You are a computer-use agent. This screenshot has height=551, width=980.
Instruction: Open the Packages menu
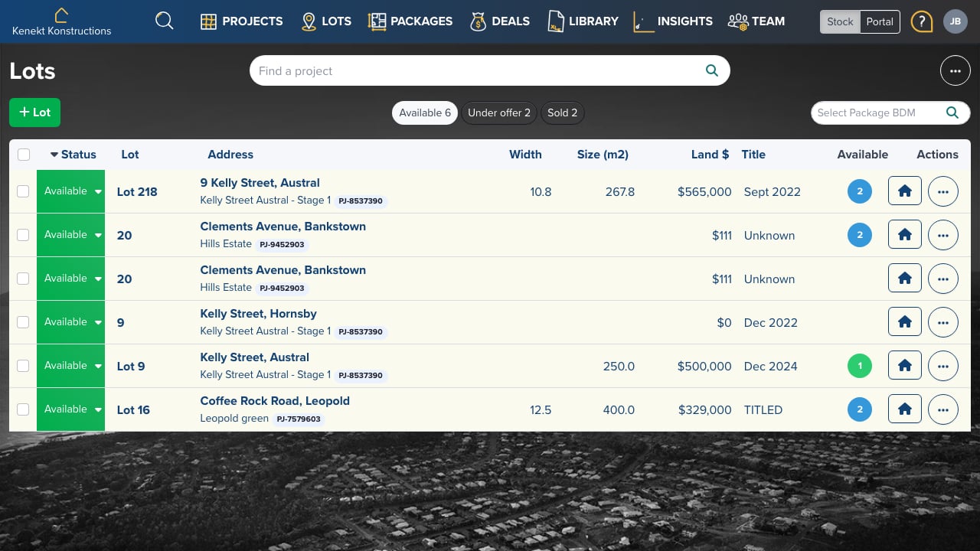[410, 21]
